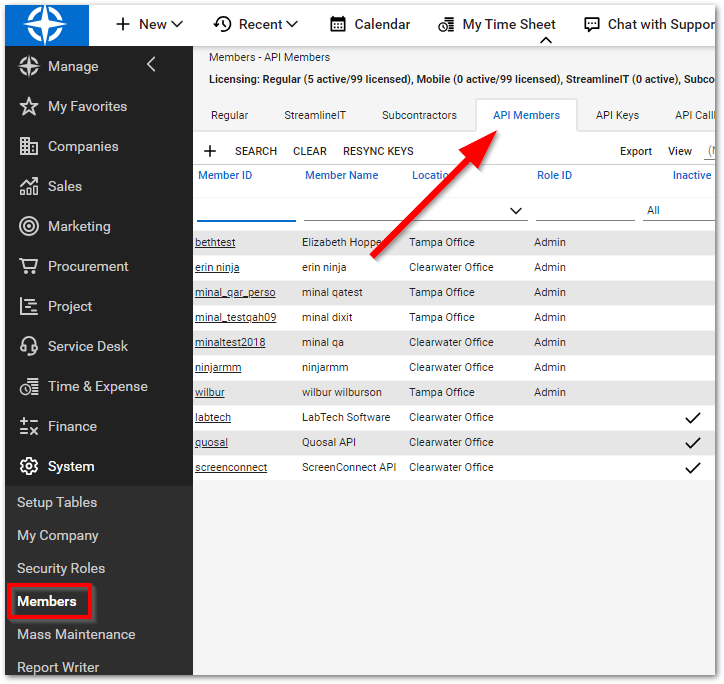Click the Service Desk headset icon

(x=29, y=346)
